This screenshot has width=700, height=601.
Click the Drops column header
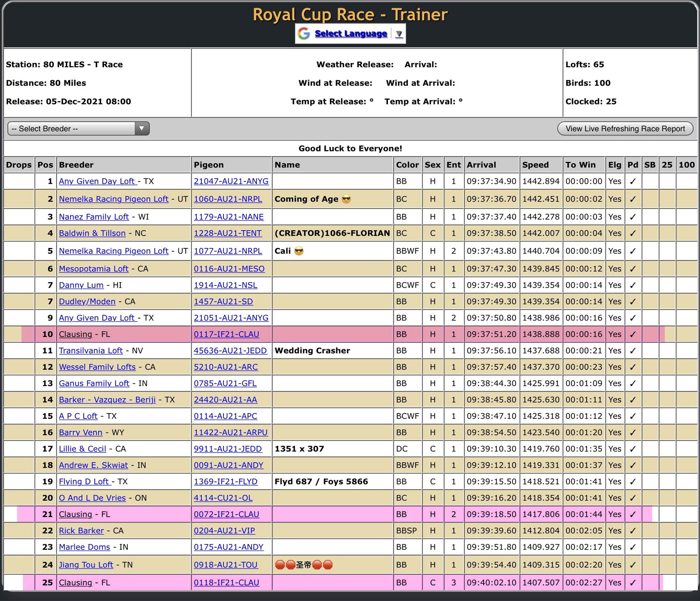pos(19,165)
